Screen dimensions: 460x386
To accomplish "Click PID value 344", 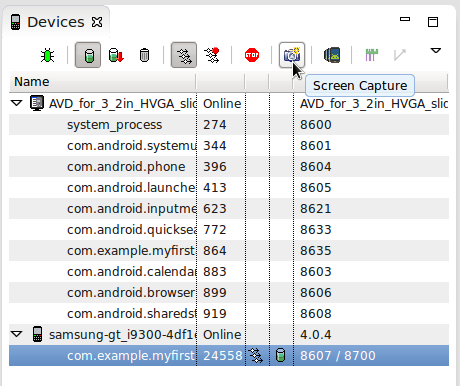I will coord(215,146).
